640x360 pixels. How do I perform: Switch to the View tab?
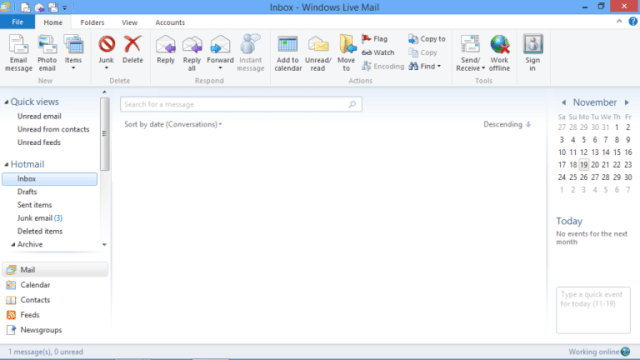point(129,22)
